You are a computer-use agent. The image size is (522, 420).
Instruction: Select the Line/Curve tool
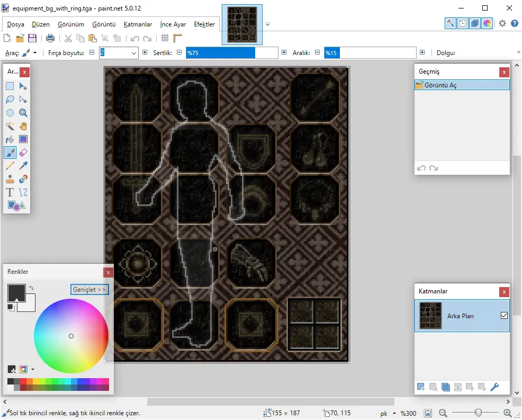(23, 192)
